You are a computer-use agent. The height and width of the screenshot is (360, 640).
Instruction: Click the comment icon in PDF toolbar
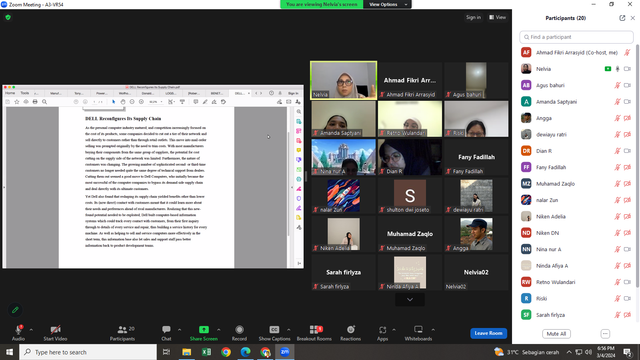(196, 102)
